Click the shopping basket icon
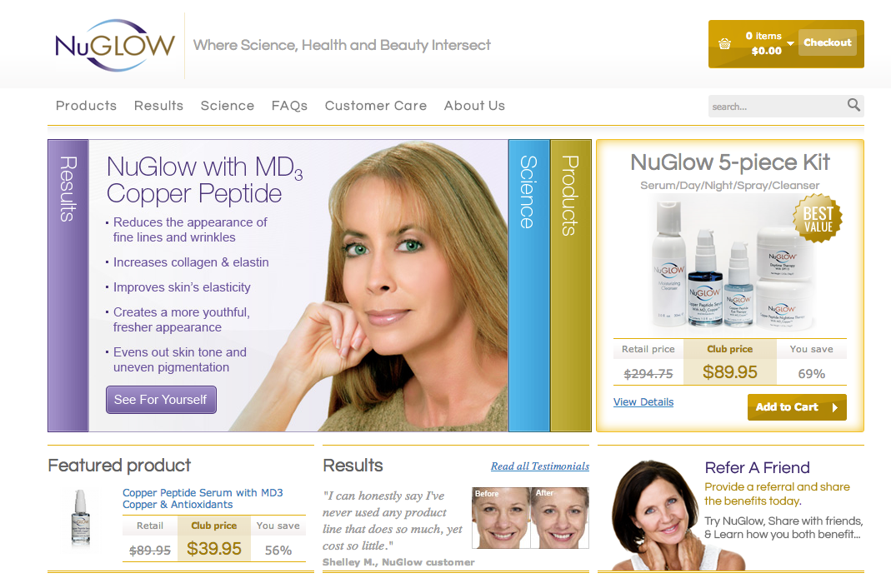The height and width of the screenshot is (588, 891). click(x=724, y=43)
